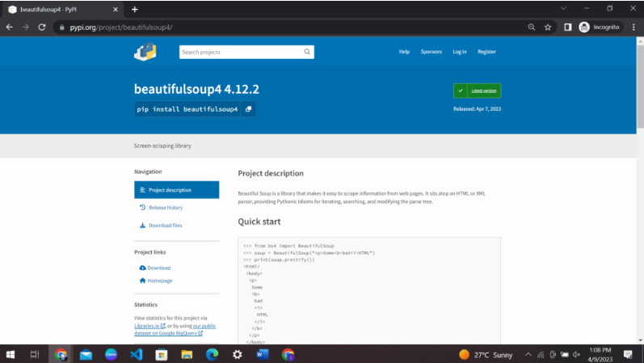The image size is (644, 363).
Task: Click the PyPI logo in the header
Action: (145, 52)
